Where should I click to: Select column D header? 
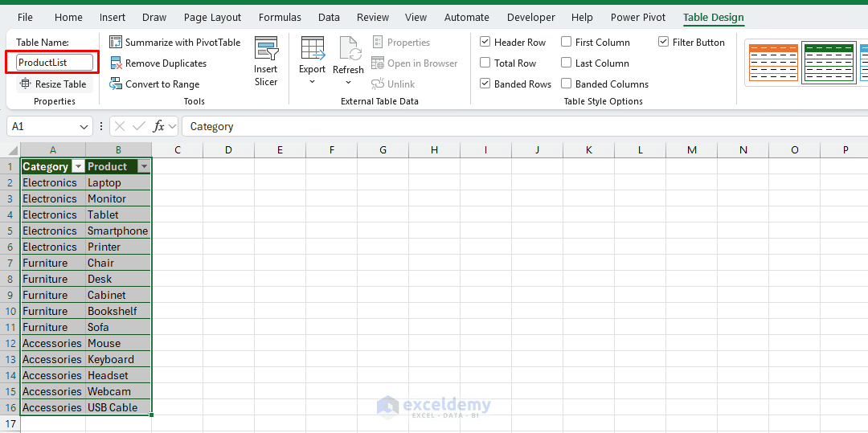click(x=228, y=150)
